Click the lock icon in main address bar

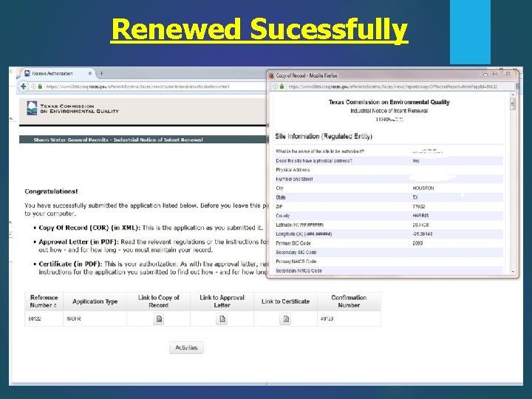[x=41, y=86]
